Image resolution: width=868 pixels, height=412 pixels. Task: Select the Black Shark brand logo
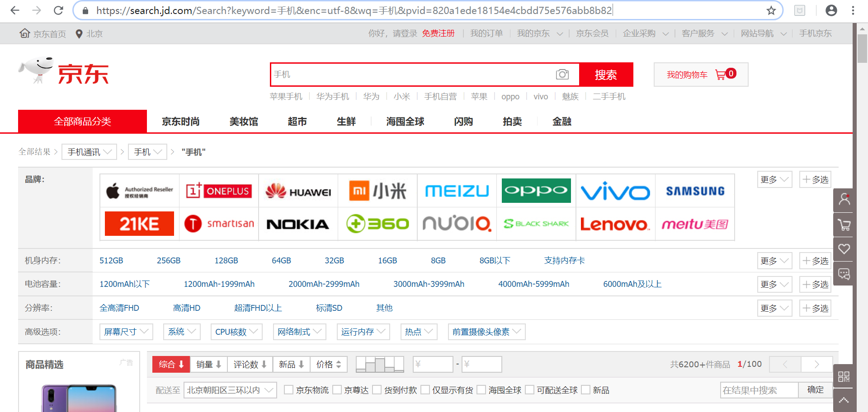point(536,224)
